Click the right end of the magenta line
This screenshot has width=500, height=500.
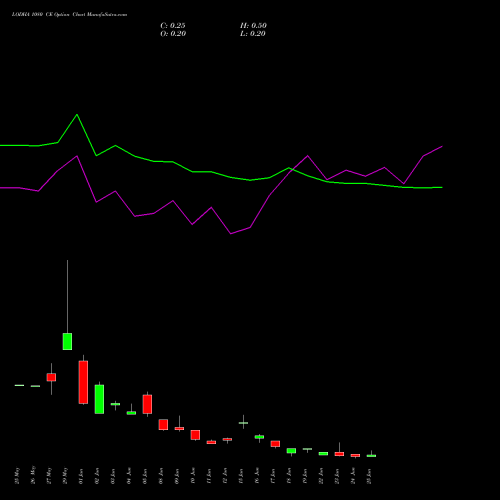[442, 146]
